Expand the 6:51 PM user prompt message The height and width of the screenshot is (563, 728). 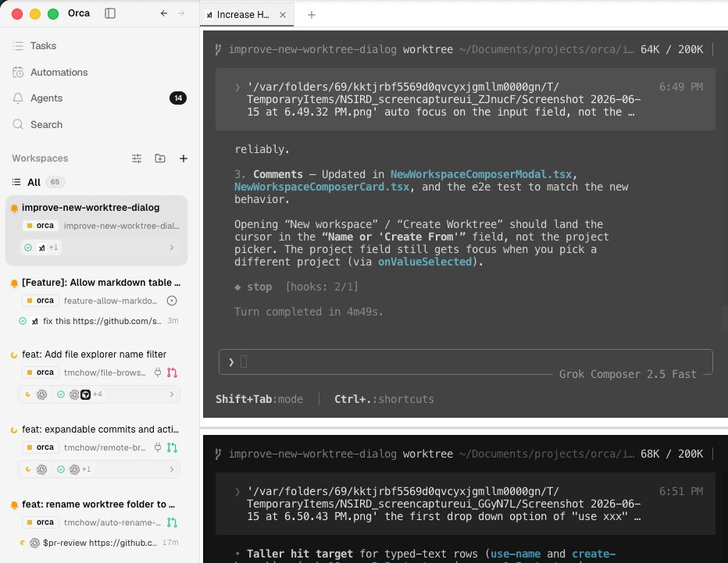(466, 504)
